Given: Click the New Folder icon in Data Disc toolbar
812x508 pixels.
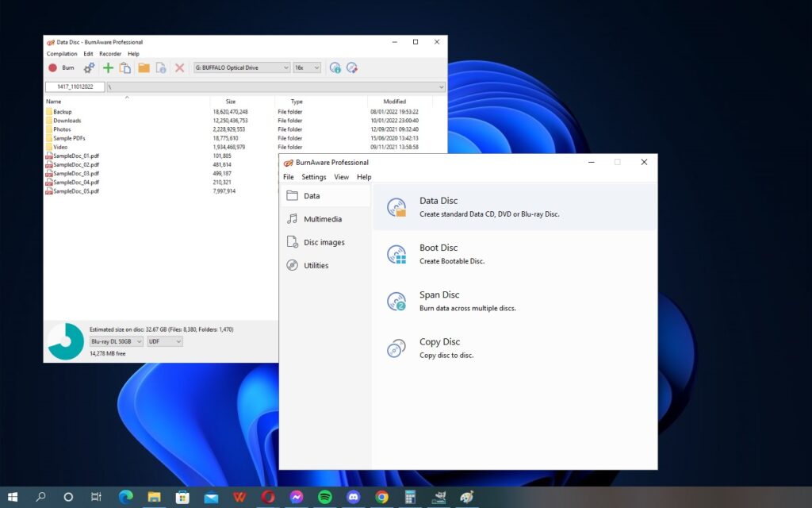Looking at the screenshot, I should pyautogui.click(x=144, y=67).
